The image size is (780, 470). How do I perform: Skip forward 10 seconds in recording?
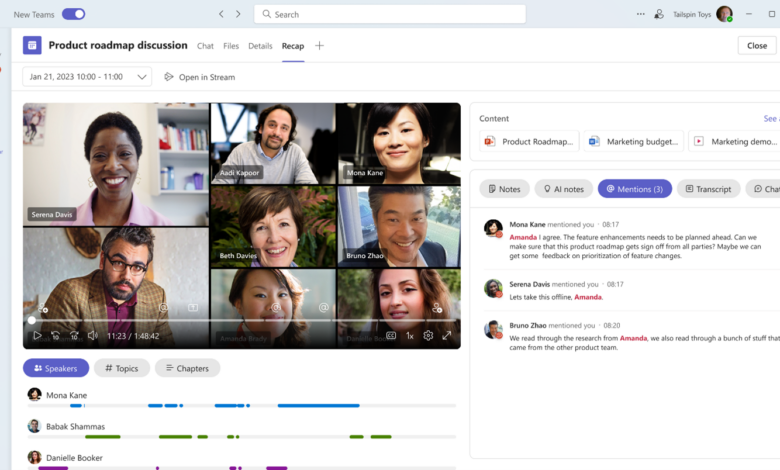(74, 336)
